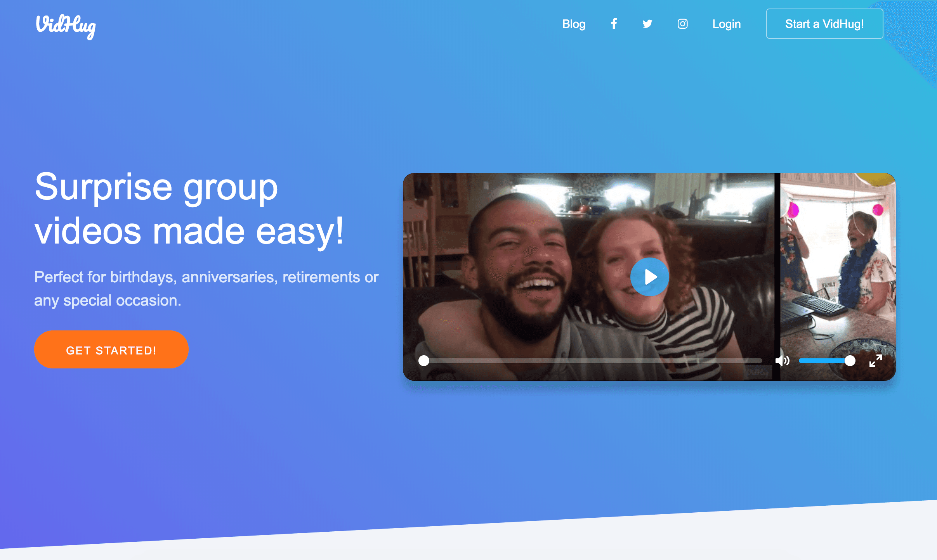937x560 pixels.
Task: Open the Twitter bird icon link
Action: point(647,24)
